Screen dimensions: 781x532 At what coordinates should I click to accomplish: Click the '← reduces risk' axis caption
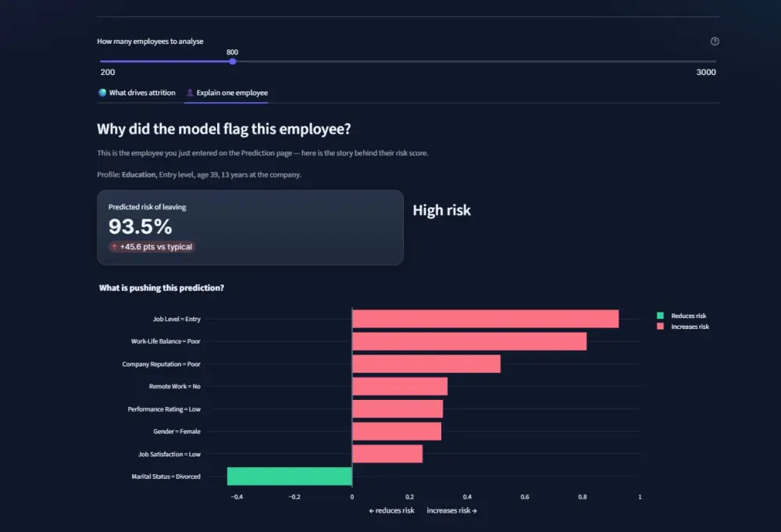(x=391, y=511)
